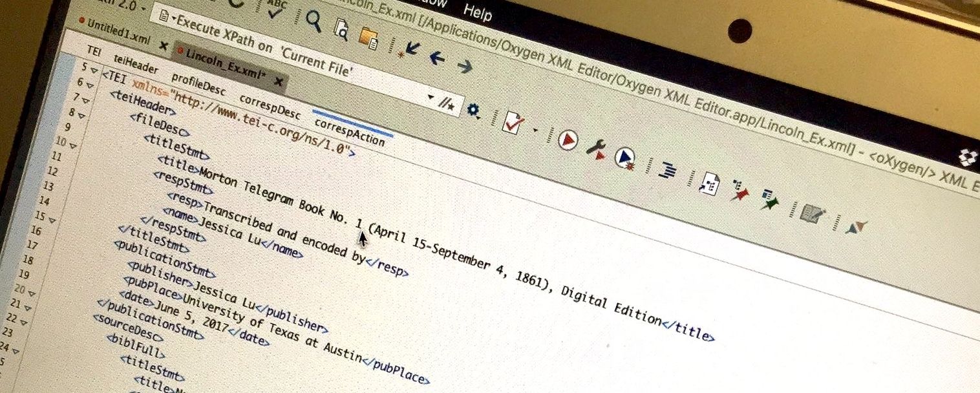Click the green pushpin toolbar icon
Image resolution: width=980 pixels, height=393 pixels.
[770, 201]
